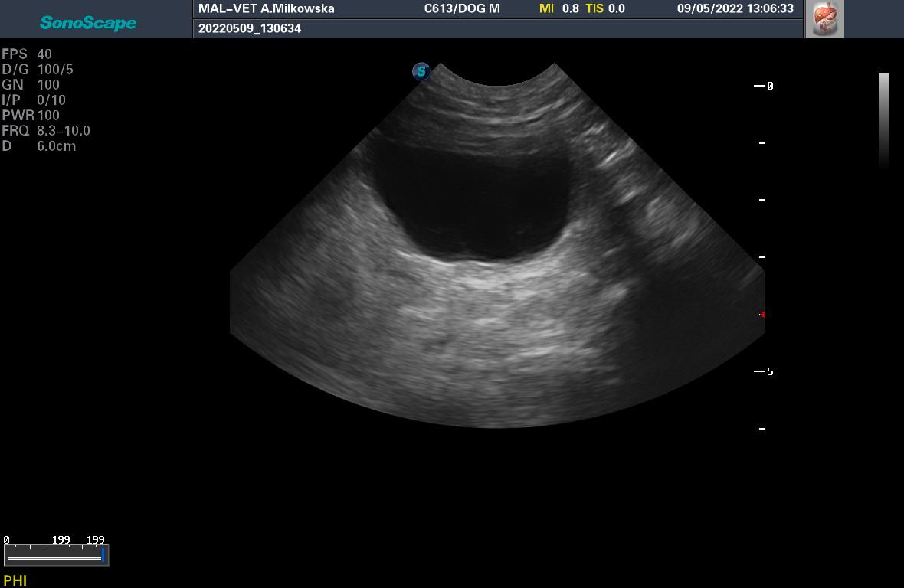Click the image ID 20220509_130634 field
Image resolution: width=904 pixels, height=588 pixels.
(x=250, y=28)
